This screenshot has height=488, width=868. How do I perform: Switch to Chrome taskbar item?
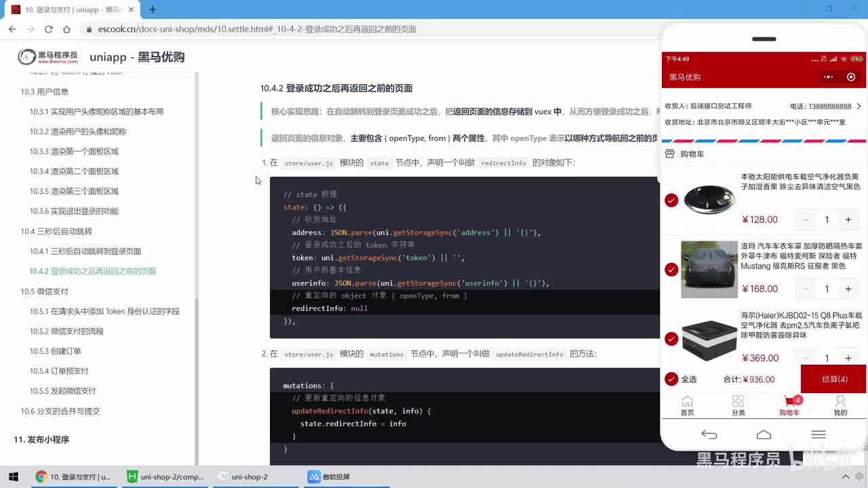click(x=73, y=476)
